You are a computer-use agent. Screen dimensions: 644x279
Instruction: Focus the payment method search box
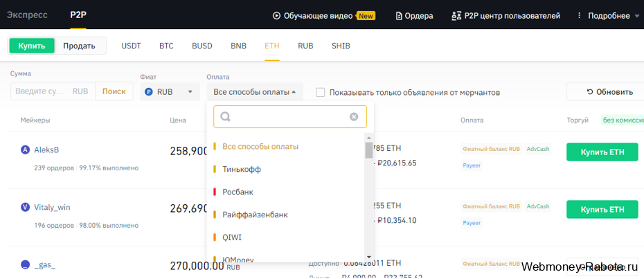click(x=290, y=117)
